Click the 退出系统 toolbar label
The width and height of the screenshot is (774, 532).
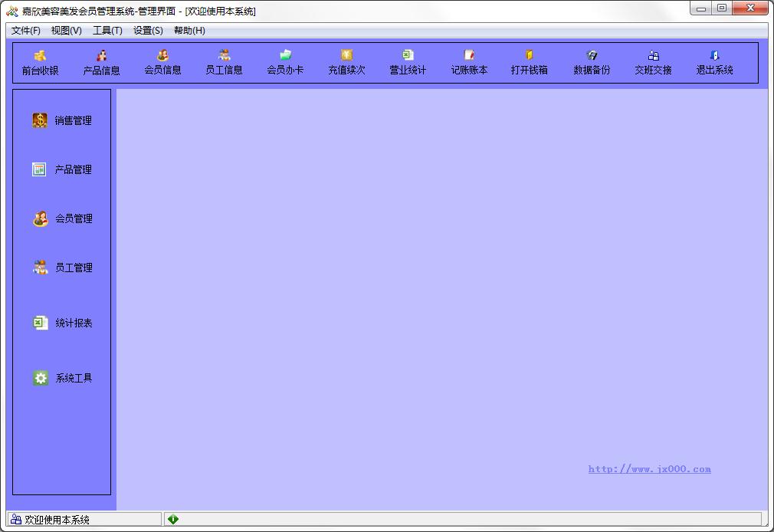pos(714,71)
